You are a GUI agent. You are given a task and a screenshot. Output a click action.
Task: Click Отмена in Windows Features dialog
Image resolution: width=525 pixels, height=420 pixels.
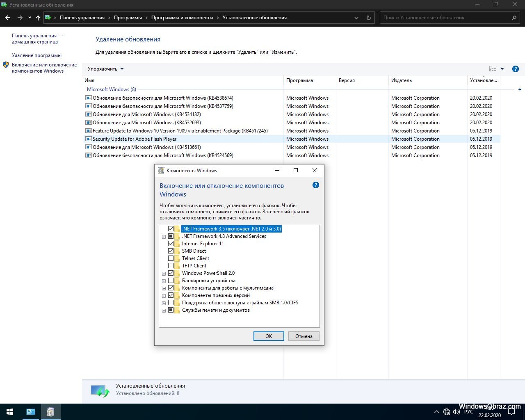point(304,336)
